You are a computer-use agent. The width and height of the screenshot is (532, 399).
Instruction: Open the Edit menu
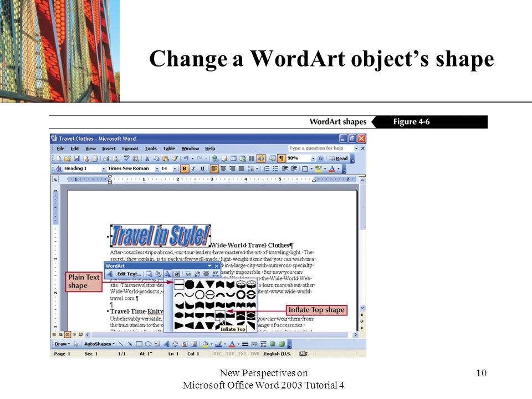pos(75,149)
